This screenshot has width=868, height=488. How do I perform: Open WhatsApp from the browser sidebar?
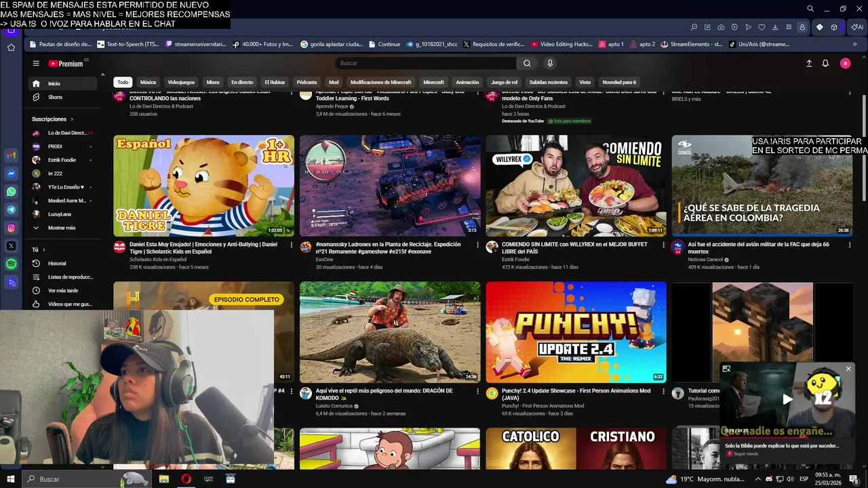[12, 192]
